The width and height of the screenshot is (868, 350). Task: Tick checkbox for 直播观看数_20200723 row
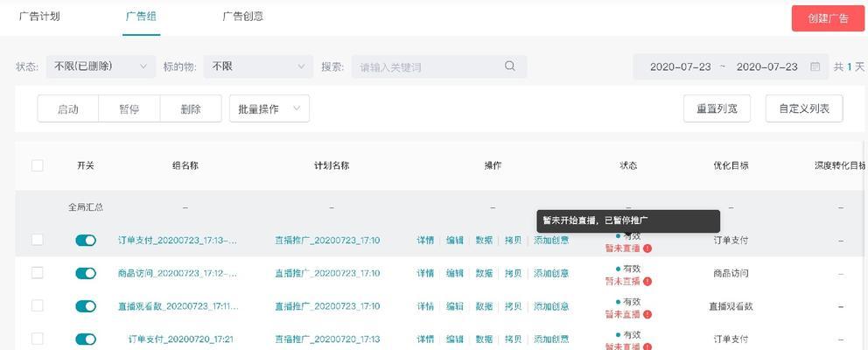click(37, 305)
